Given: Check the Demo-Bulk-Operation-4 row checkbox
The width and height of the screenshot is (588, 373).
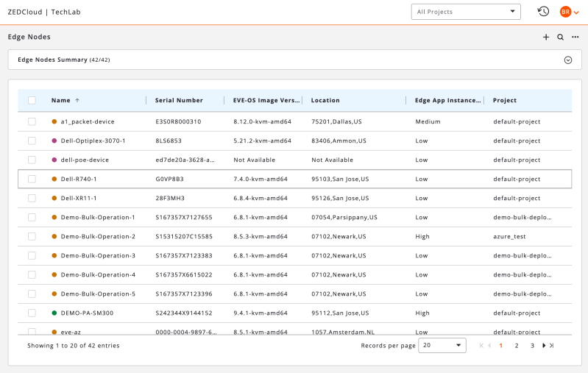Looking at the screenshot, I should pyautogui.click(x=32, y=274).
